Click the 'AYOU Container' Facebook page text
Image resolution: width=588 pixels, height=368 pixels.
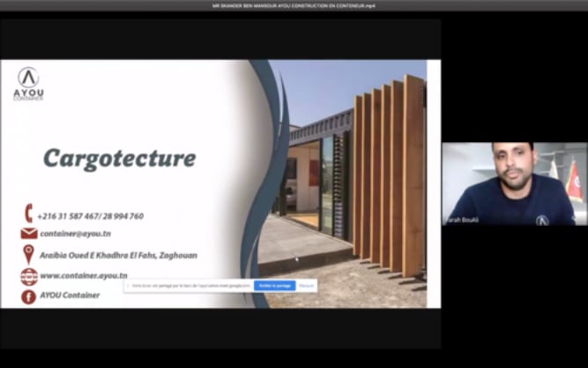point(70,295)
